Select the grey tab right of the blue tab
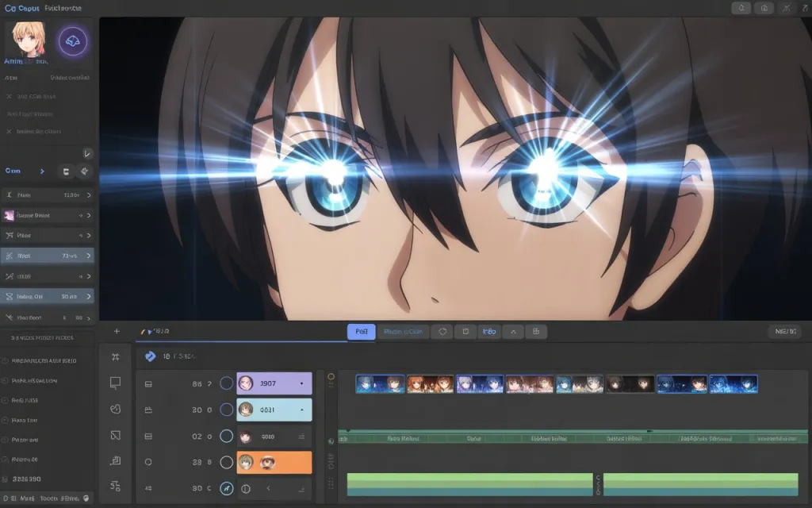The height and width of the screenshot is (508, 812). [x=403, y=332]
